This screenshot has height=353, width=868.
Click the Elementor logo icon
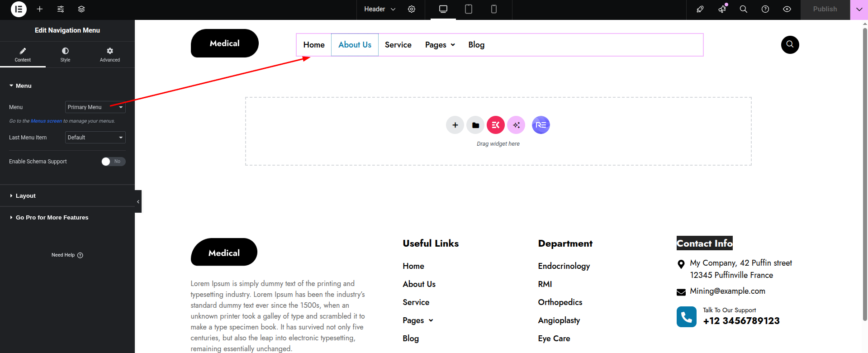coord(19,9)
